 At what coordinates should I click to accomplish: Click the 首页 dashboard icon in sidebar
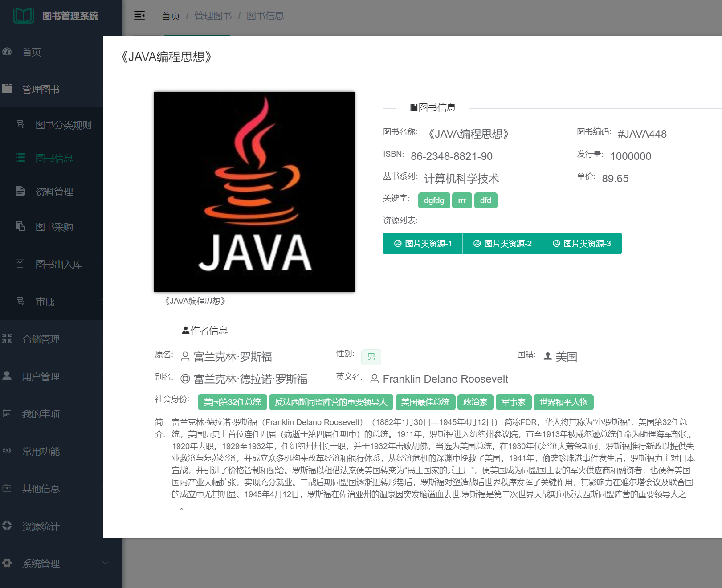(x=7, y=52)
